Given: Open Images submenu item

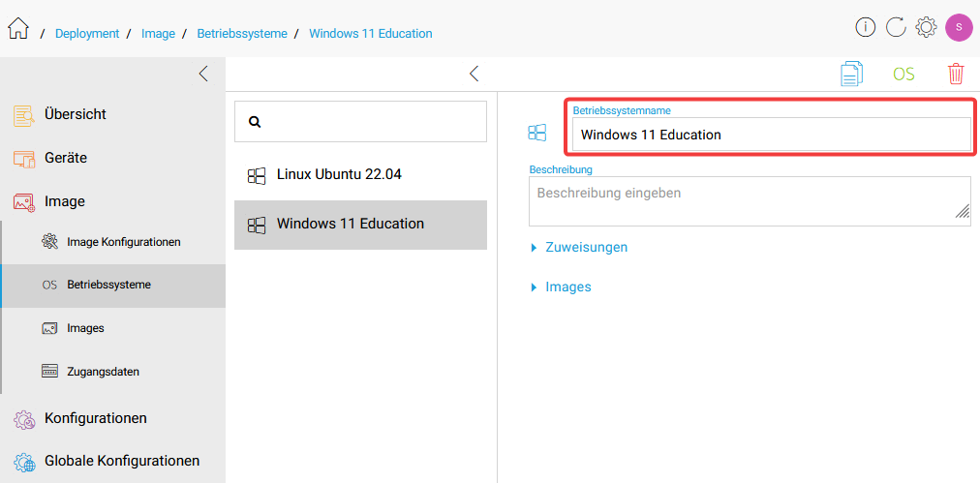Looking at the screenshot, I should pyautogui.click(x=113, y=328).
